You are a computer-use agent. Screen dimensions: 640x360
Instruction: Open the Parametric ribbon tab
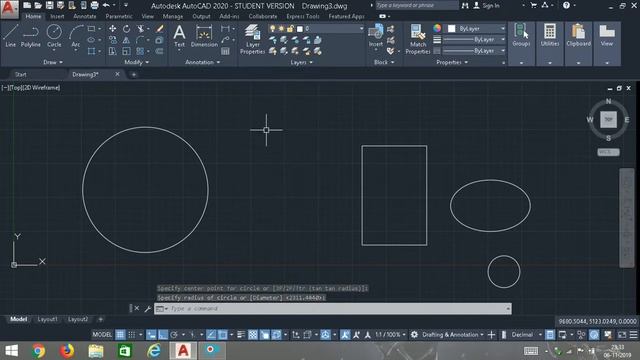tap(119, 16)
